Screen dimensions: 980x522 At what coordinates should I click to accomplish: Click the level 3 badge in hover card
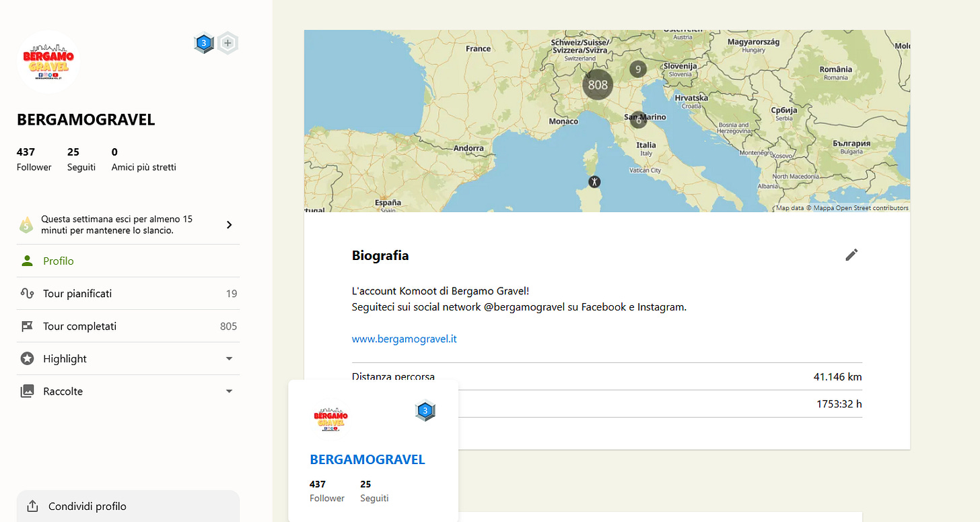(425, 411)
